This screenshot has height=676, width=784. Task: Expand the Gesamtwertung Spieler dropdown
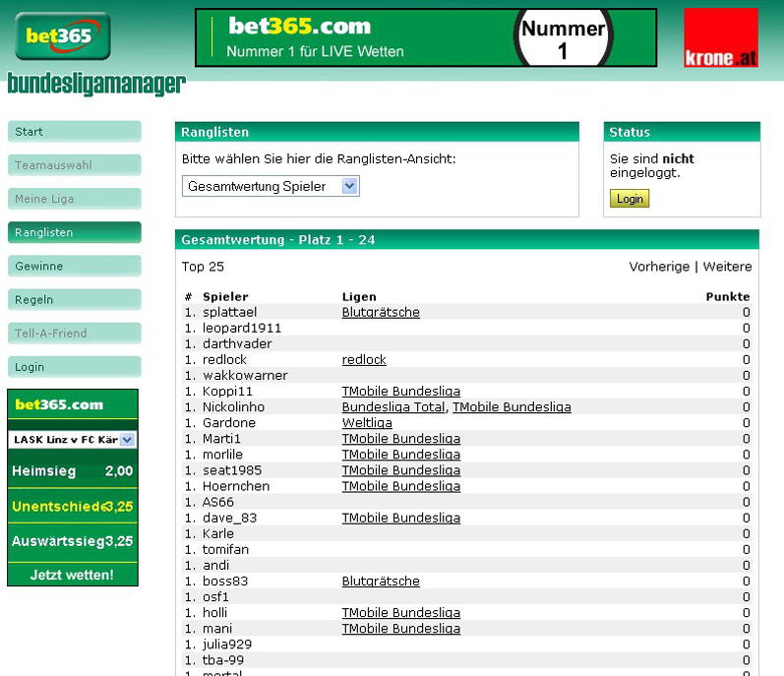pyautogui.click(x=271, y=186)
